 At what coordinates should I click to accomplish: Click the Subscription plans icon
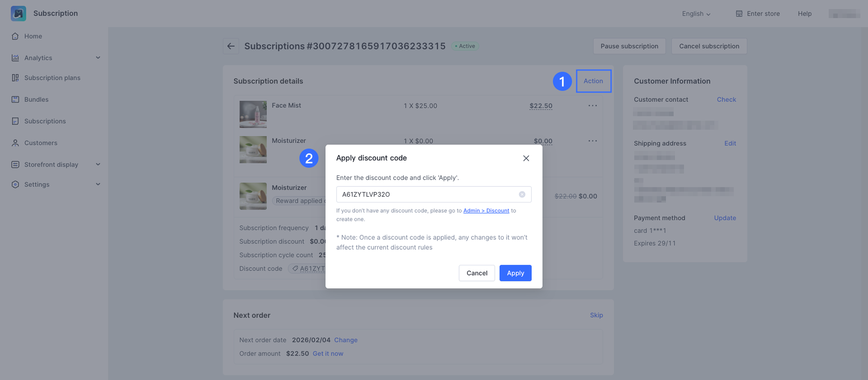(15, 78)
